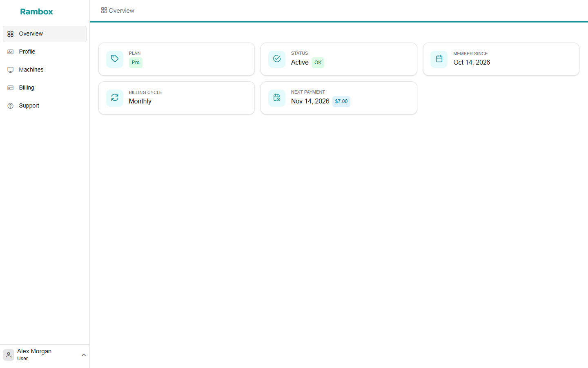Click the BILLING CYCLE label
Image resolution: width=588 pixels, height=368 pixels.
pos(145,92)
